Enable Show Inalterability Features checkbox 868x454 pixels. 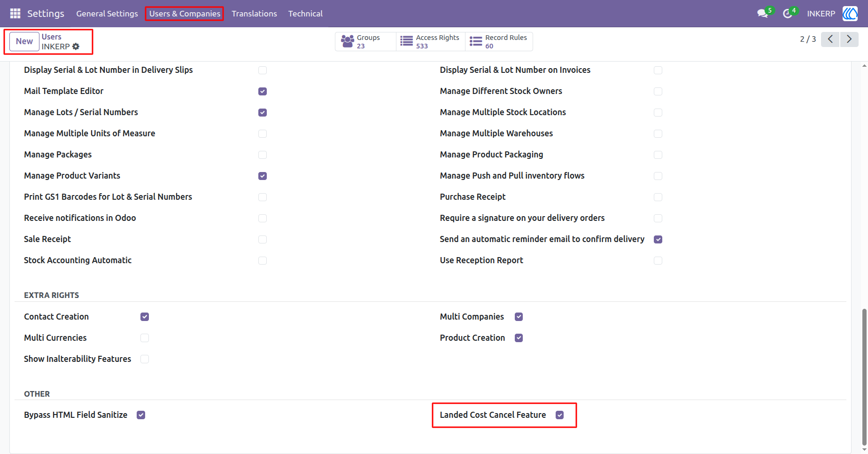145,359
